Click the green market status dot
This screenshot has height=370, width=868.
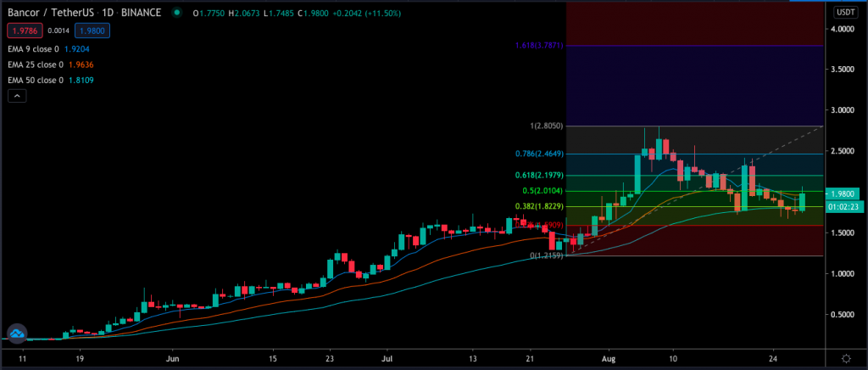(175, 14)
